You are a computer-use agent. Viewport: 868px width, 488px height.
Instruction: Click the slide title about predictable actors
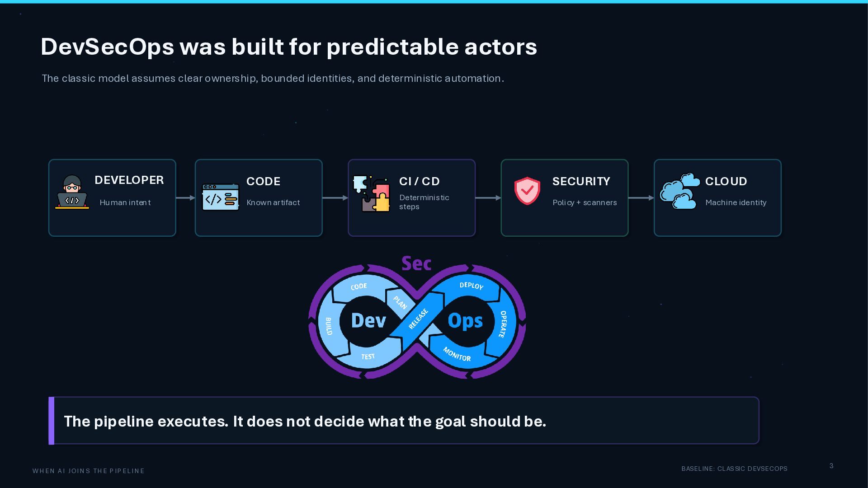point(289,47)
